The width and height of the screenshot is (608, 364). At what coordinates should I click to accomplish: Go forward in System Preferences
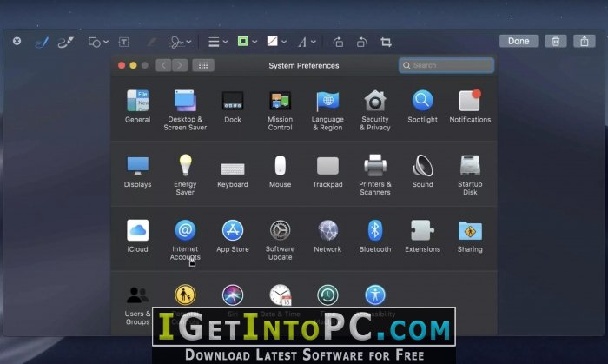180,65
